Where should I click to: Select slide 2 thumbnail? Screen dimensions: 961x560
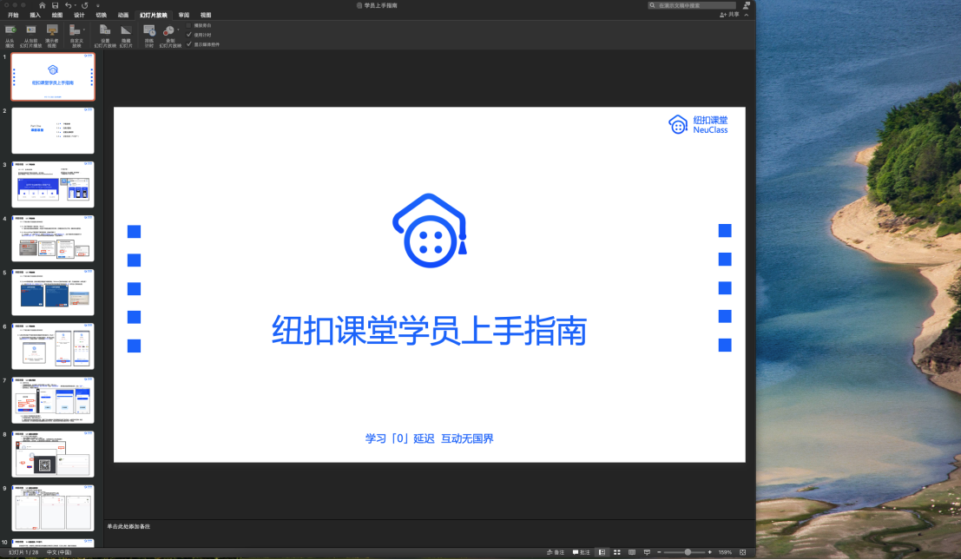tap(53, 130)
